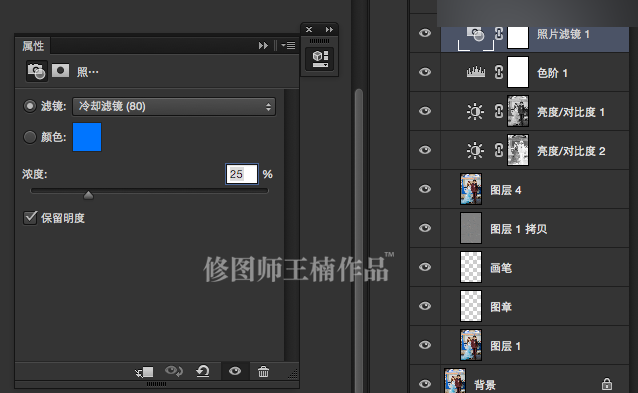Hide the 画笔 layer
The height and width of the screenshot is (393, 638).
[x=425, y=267]
